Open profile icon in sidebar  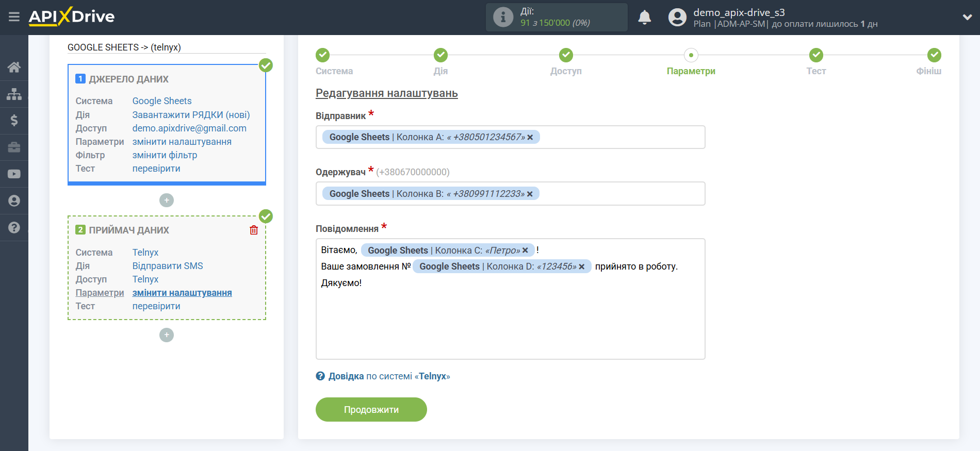pos(14,201)
